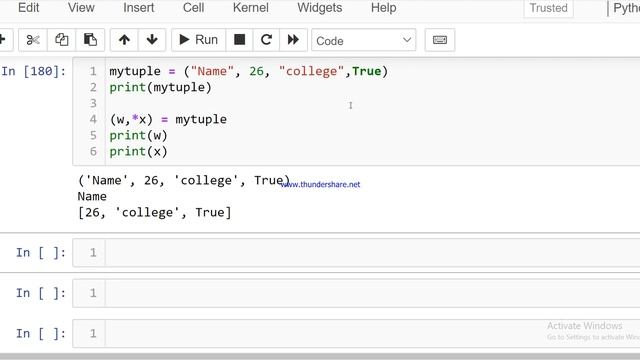Click the Trusted notebook indicator
The width and height of the screenshot is (640, 360).
549,8
